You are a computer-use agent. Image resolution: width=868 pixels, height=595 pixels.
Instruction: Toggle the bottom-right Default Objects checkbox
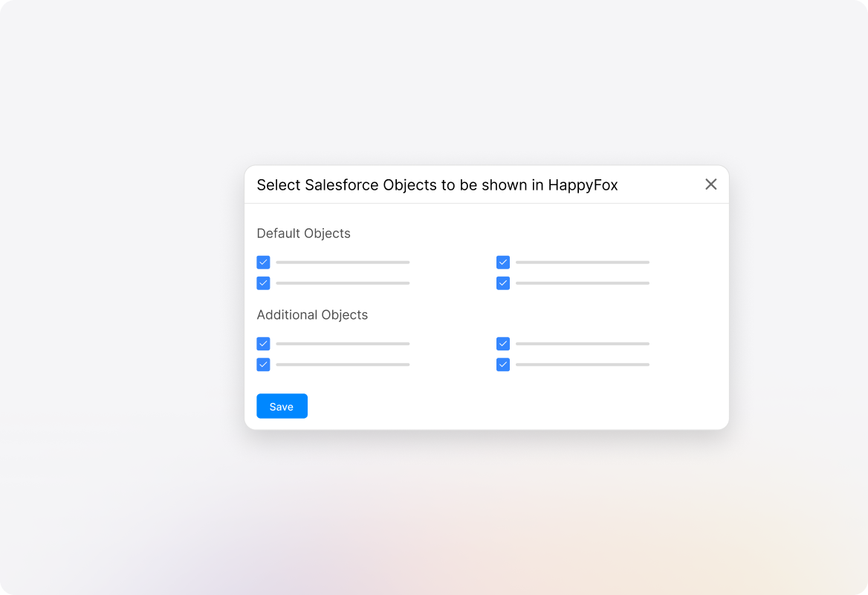[x=503, y=283]
